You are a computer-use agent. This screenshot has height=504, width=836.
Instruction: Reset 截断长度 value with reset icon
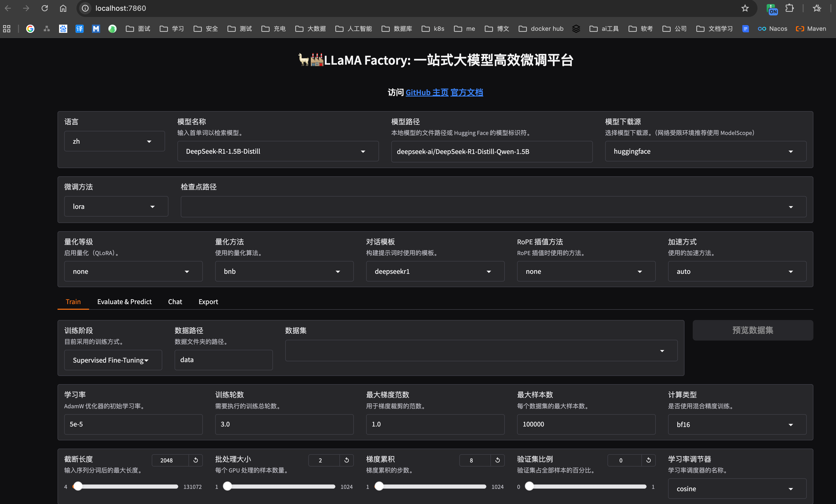click(196, 460)
